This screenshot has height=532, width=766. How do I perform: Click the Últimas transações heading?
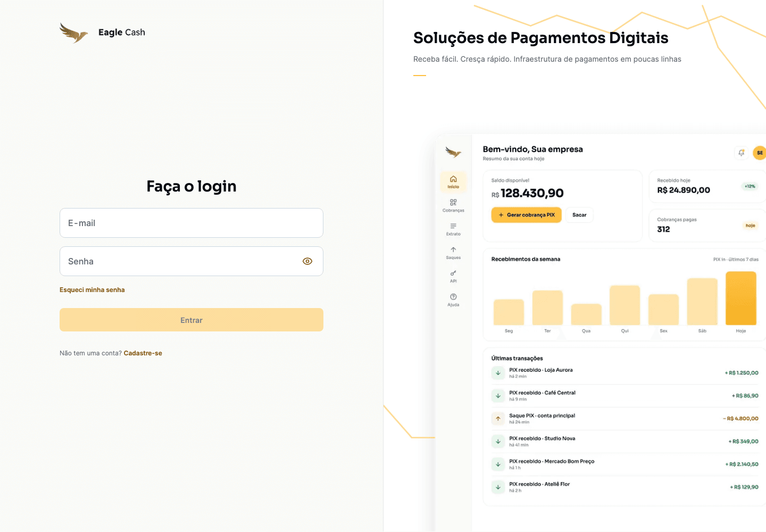(517, 359)
